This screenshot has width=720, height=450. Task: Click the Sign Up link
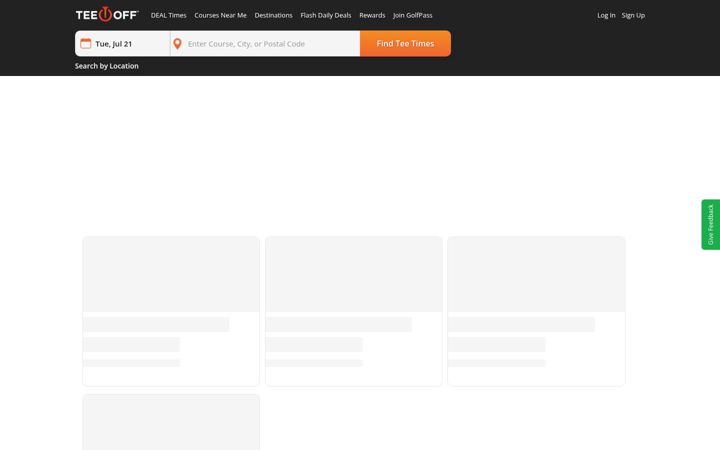click(633, 15)
